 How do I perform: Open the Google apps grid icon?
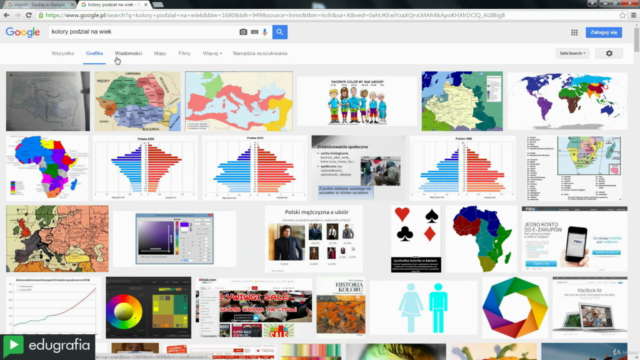574,32
